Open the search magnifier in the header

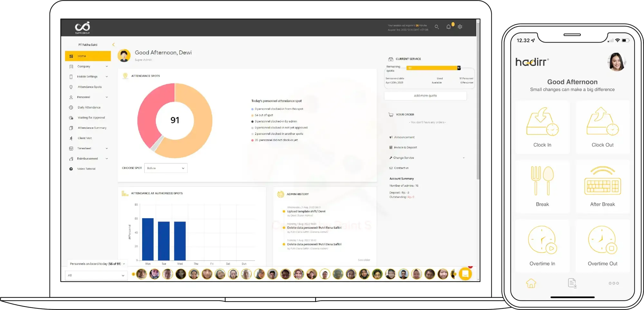(x=437, y=27)
